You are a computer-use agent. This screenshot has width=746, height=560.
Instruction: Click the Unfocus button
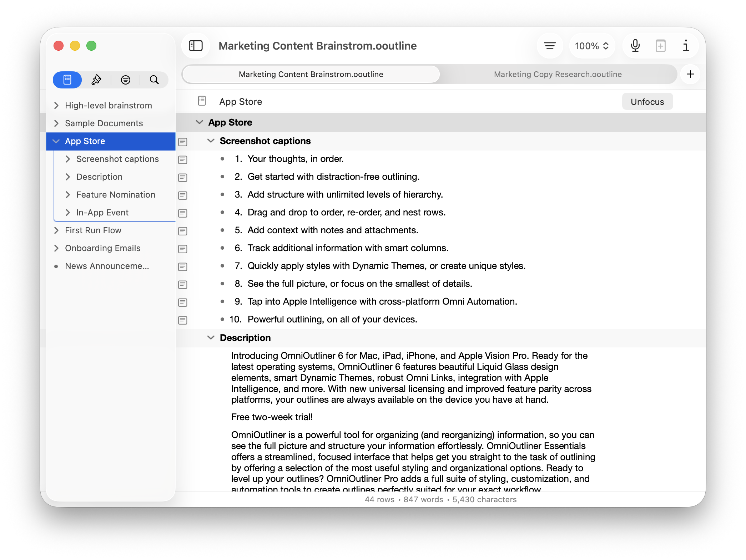coord(647,102)
